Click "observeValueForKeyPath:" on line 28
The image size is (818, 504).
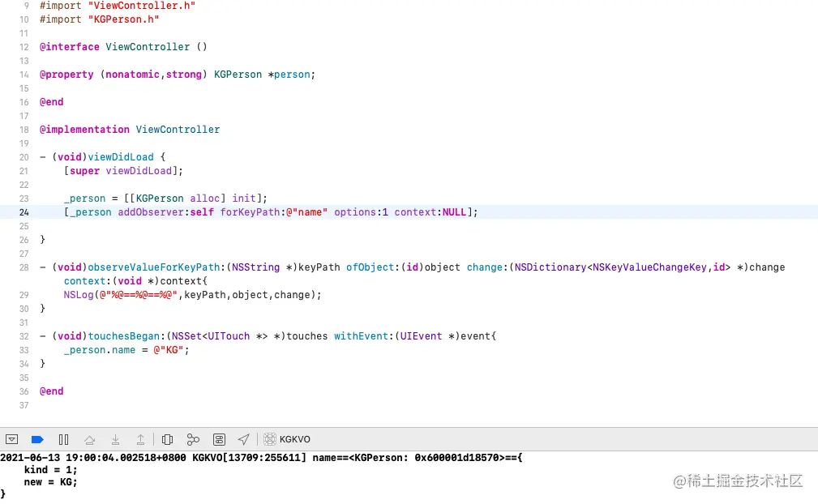pos(156,267)
